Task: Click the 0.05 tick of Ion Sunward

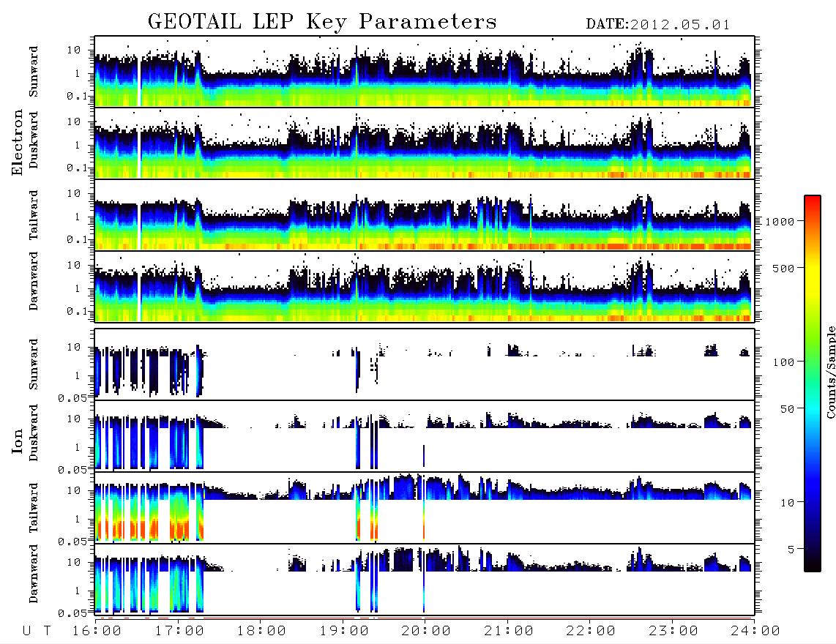Action: click(x=72, y=398)
